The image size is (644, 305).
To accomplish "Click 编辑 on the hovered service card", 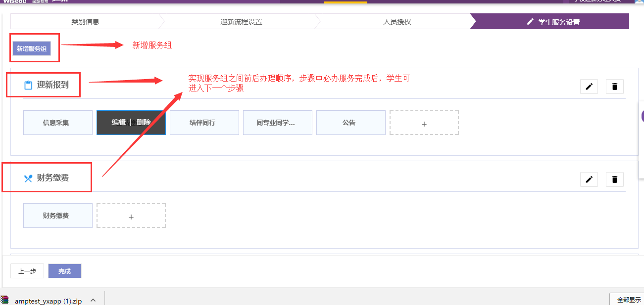I will (119, 123).
